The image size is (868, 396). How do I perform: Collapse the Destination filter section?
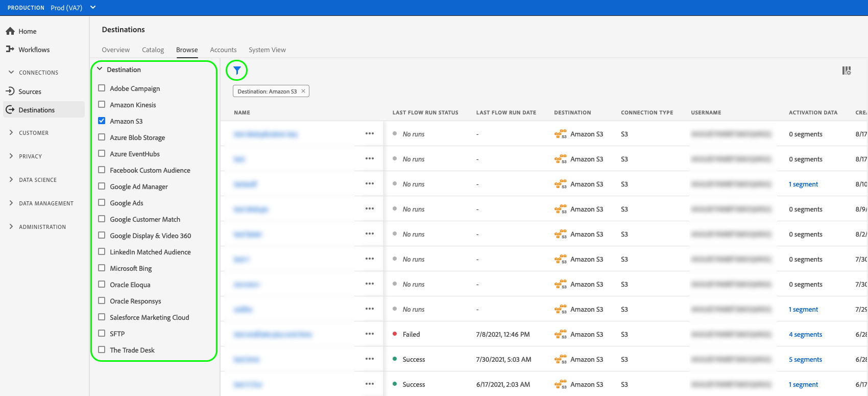pyautogui.click(x=100, y=69)
